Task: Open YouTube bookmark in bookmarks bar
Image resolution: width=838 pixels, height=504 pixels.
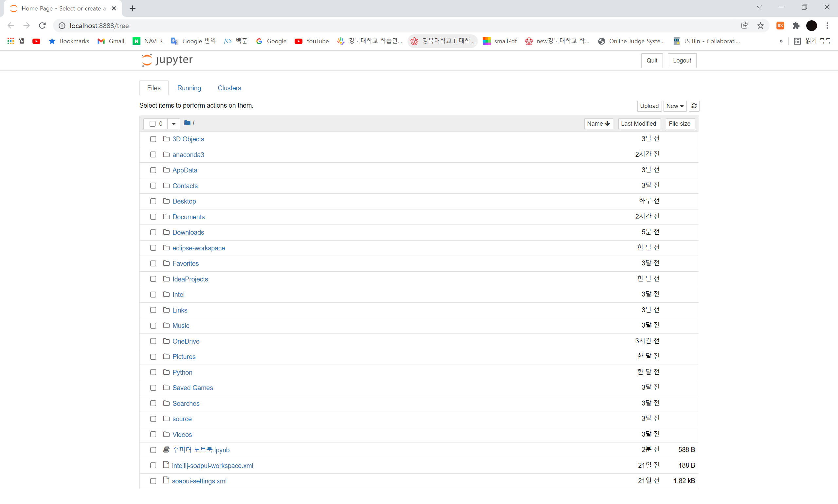Action: [312, 41]
